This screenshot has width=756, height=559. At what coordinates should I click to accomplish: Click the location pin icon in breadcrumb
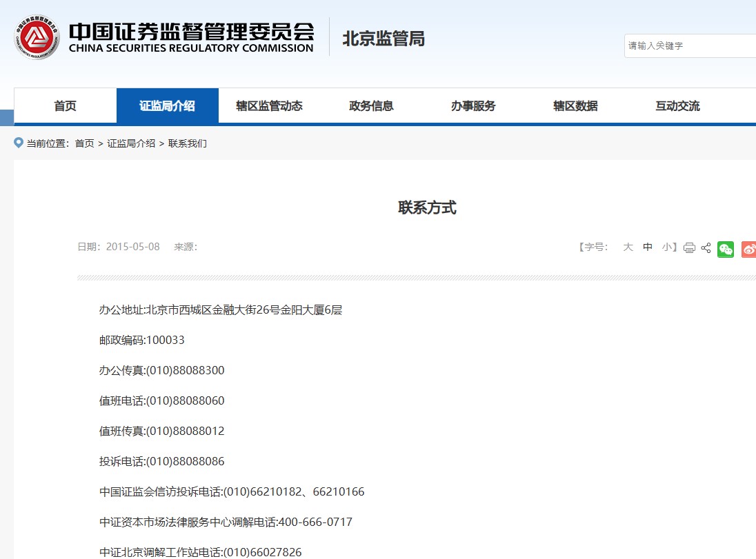(19, 143)
